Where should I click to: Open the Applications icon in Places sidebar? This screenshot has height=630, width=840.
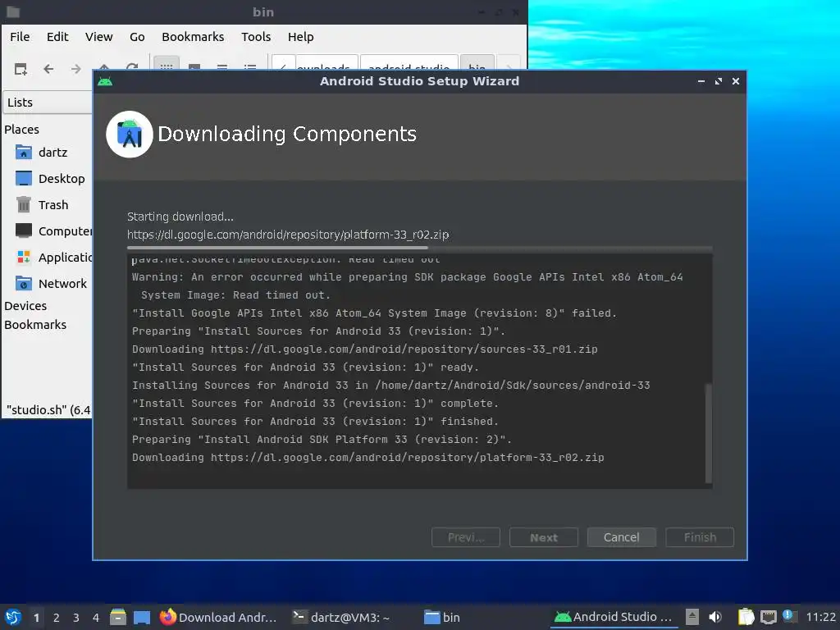[x=24, y=257]
